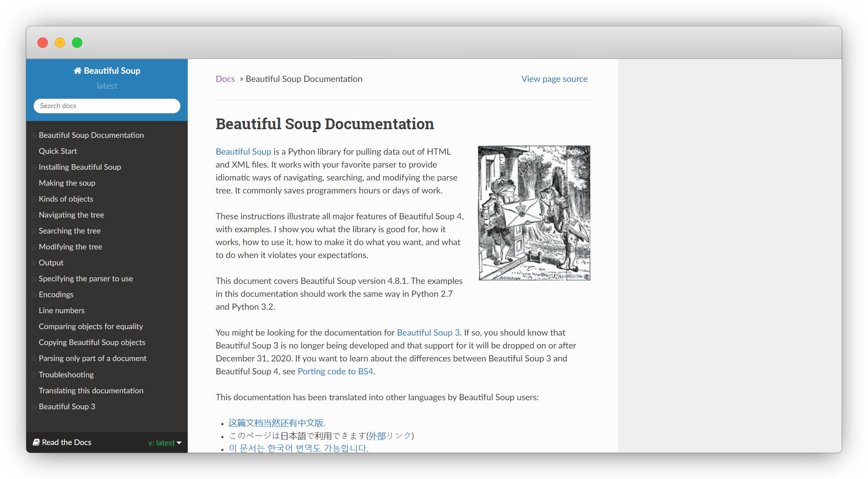Screen dimensions: 868x479
Task: Open the Making the soup page
Action: tap(67, 183)
